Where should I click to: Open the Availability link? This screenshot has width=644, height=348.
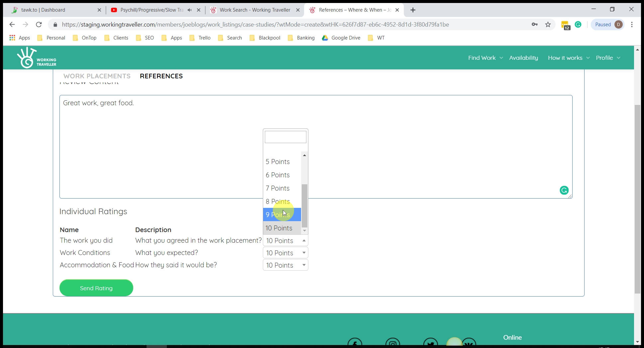tap(523, 58)
